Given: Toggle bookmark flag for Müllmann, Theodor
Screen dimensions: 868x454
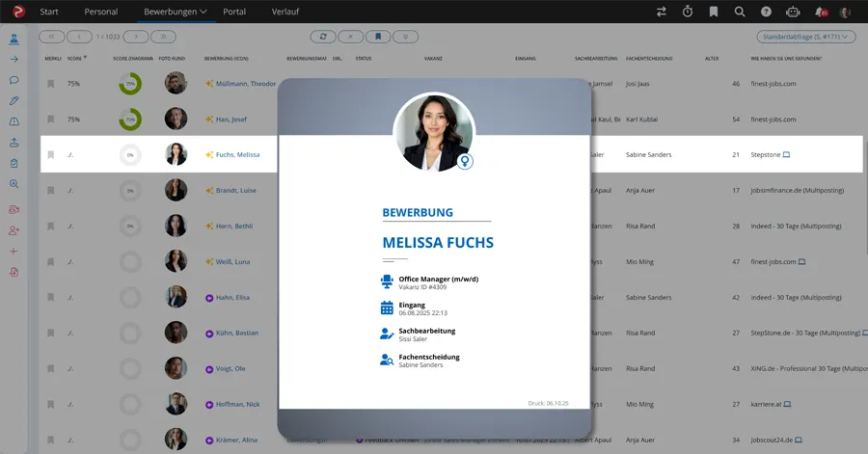Looking at the screenshot, I should pyautogui.click(x=50, y=84).
